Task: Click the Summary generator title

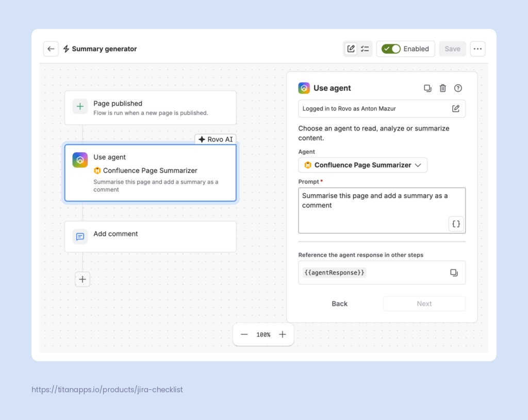Action: pos(104,49)
